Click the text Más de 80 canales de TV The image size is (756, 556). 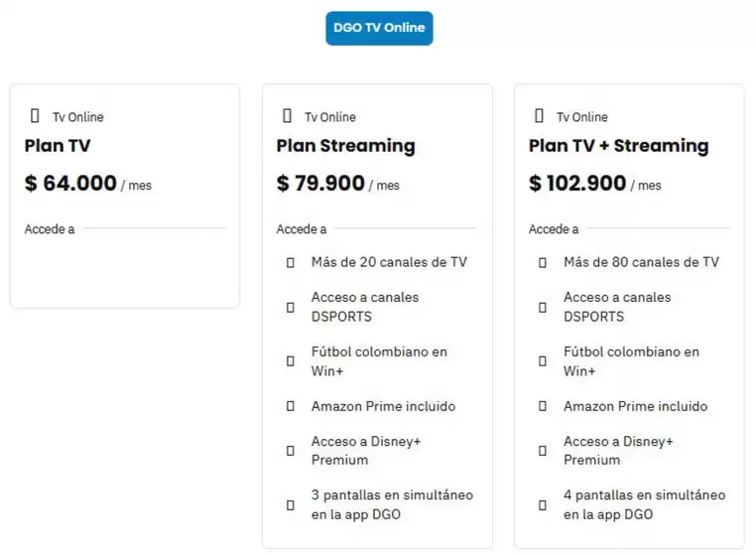(x=641, y=262)
